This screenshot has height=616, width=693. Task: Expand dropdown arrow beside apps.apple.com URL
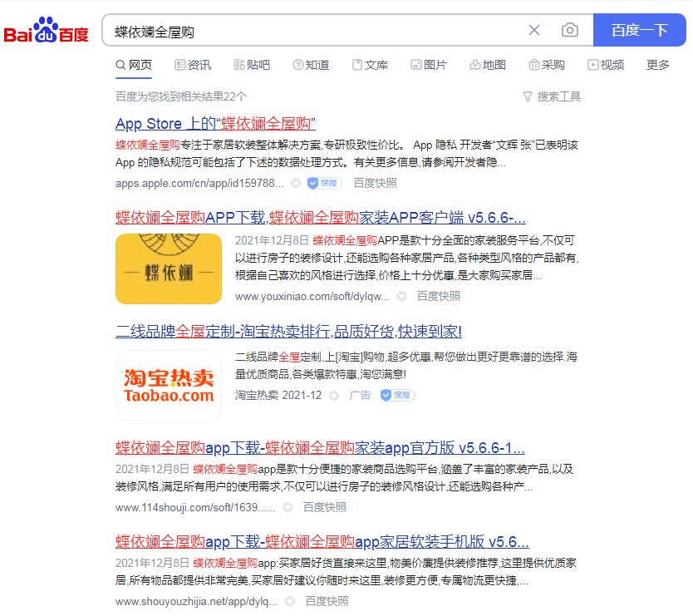296,183
